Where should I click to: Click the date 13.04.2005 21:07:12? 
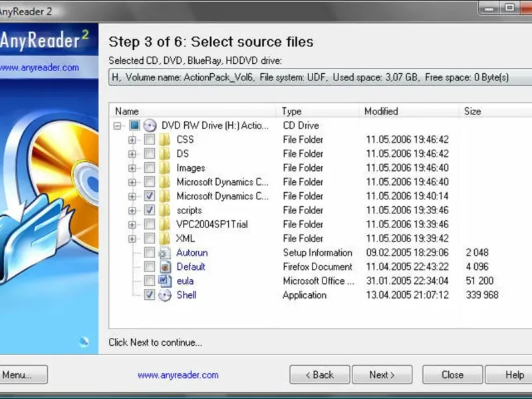407,295
